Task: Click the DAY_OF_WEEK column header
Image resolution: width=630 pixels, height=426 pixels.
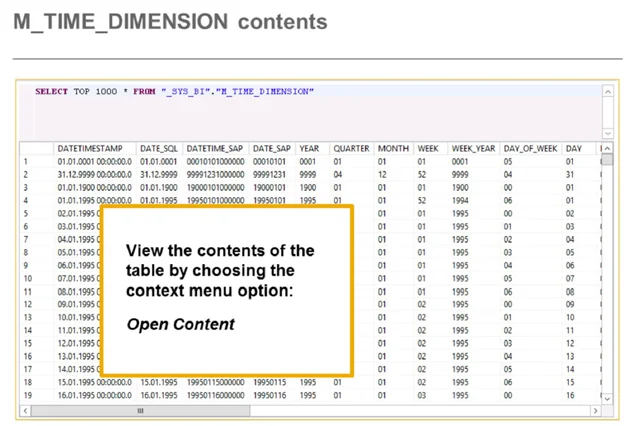Action: click(530, 148)
